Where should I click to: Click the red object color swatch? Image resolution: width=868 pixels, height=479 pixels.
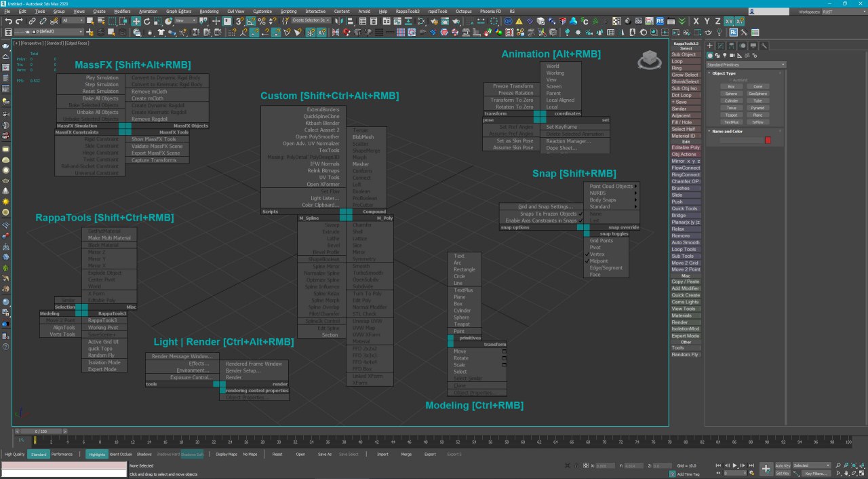768,140
